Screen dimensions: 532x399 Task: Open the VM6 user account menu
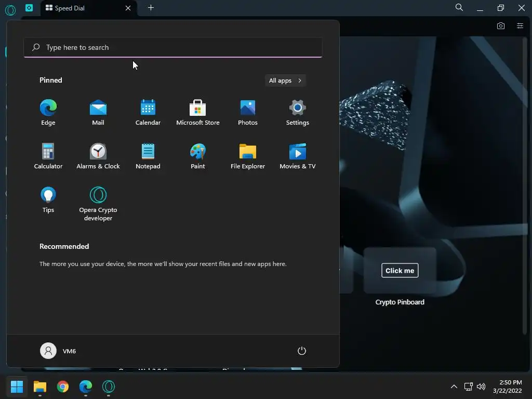coord(58,351)
